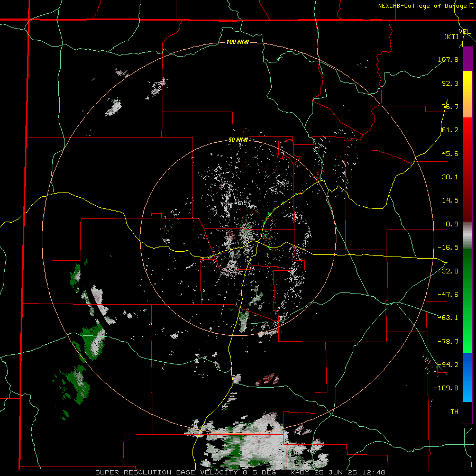
Task: Pick the blue segment of the velocity scale
Action: (x=467, y=377)
